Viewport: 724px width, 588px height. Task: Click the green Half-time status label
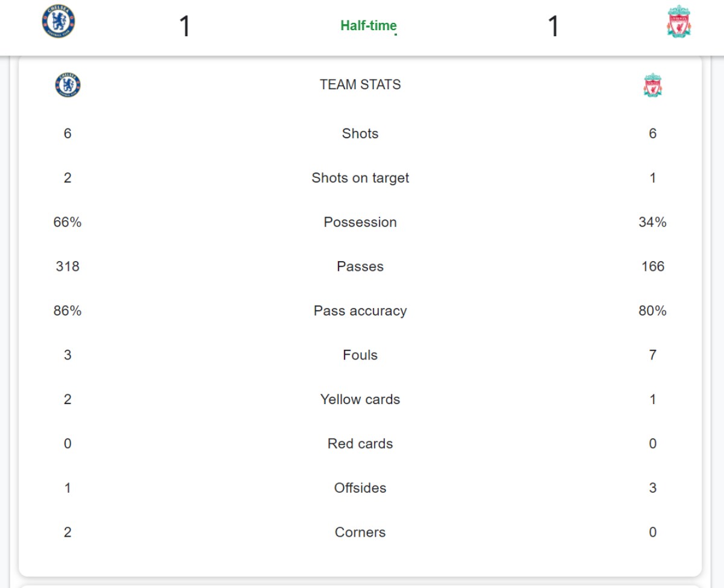[368, 25]
